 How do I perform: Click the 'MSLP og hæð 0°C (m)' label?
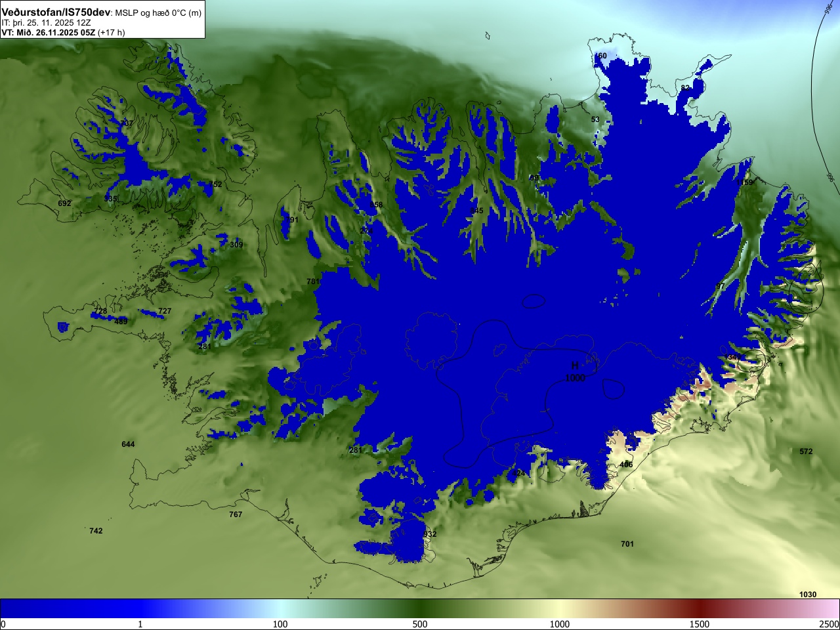click(158, 13)
